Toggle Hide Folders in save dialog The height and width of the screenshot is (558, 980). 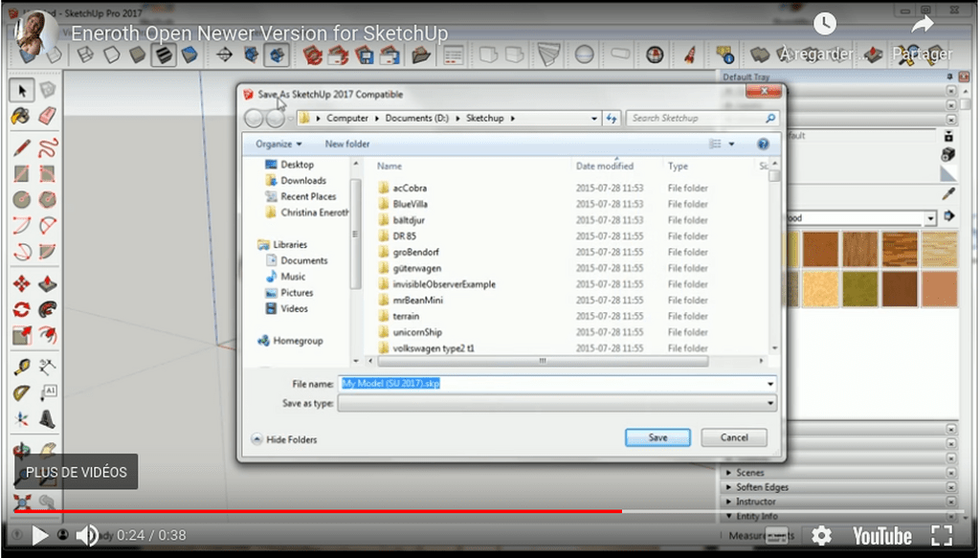[x=284, y=440]
